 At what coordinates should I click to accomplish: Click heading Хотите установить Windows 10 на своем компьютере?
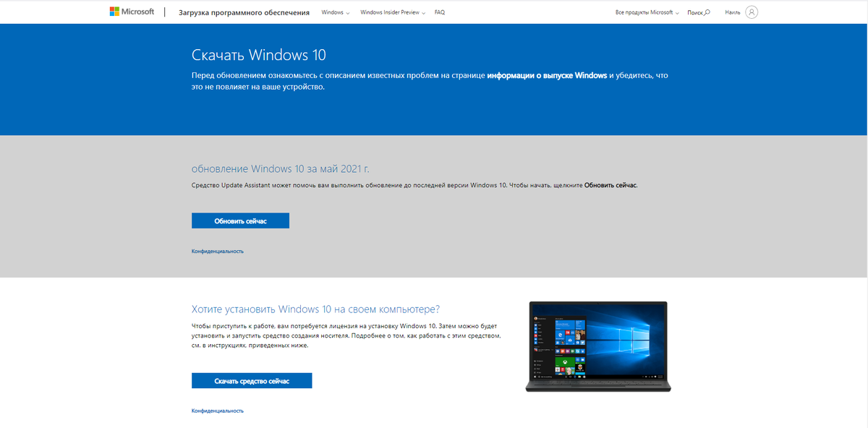pyautogui.click(x=315, y=309)
